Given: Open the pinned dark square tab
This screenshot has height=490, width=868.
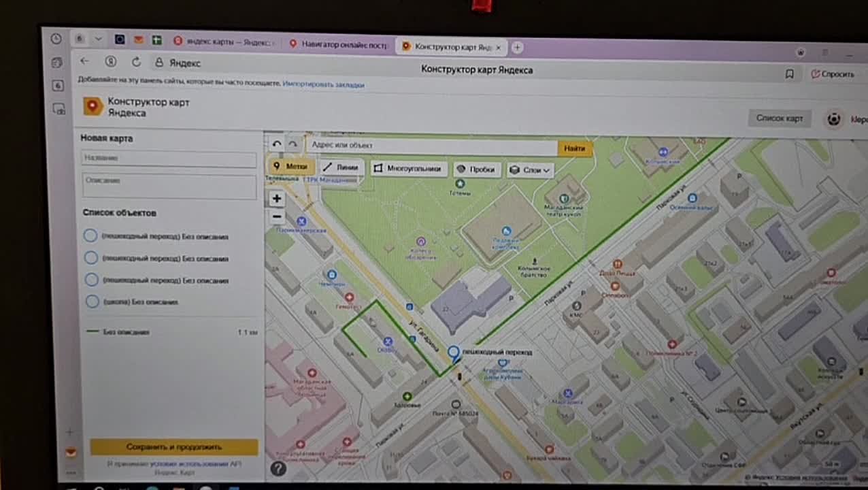Looking at the screenshot, I should (120, 39).
